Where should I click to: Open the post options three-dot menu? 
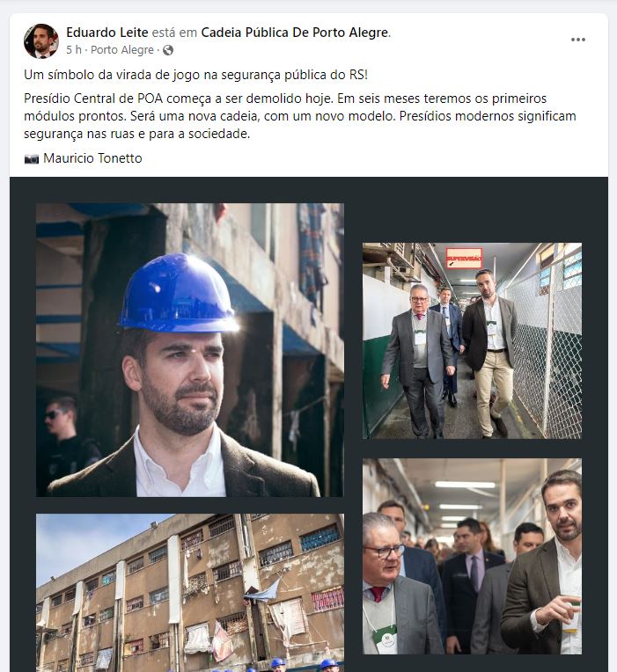point(577,40)
